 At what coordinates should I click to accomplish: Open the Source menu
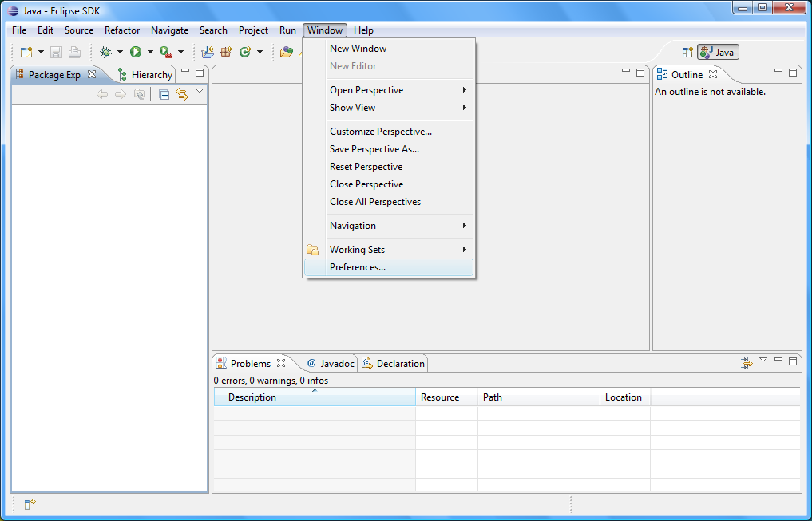tap(79, 30)
